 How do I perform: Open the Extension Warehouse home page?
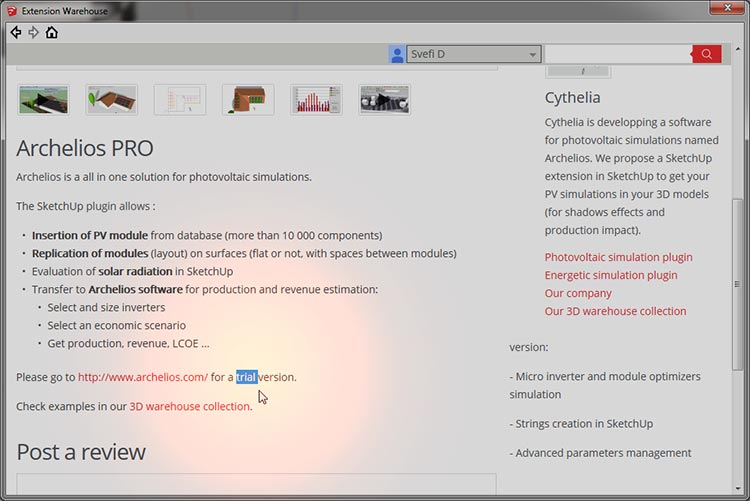point(52,33)
